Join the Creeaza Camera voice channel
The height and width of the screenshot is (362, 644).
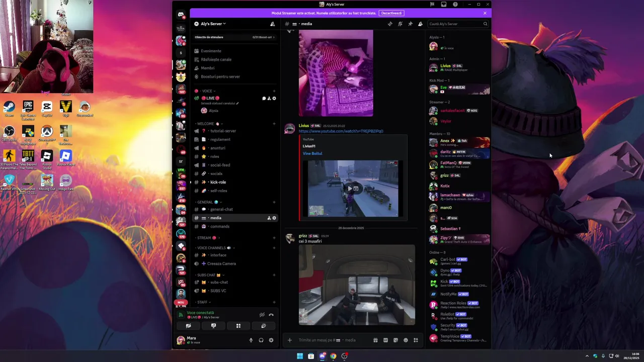pos(234,263)
